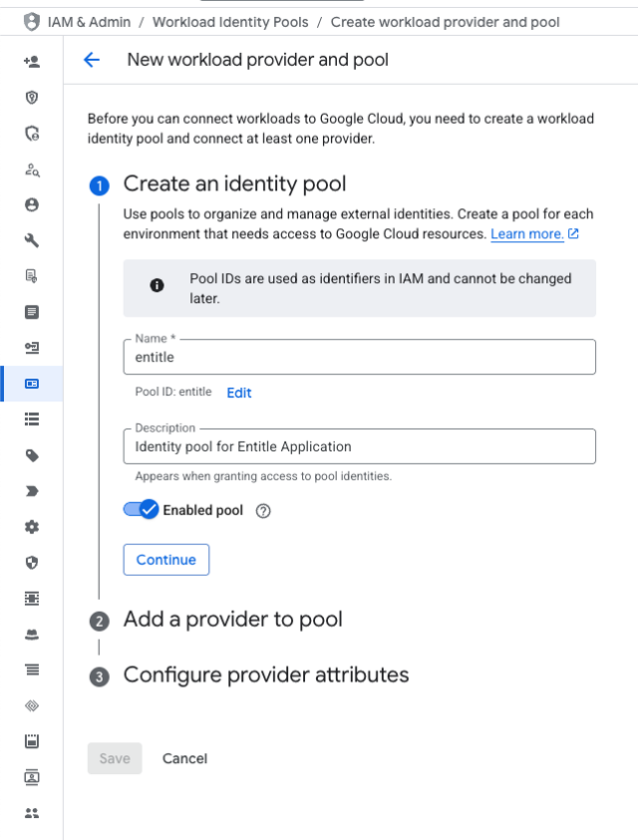Click the external link icon after Learn more
Image resolution: width=638 pixels, height=840 pixels.
tap(573, 233)
